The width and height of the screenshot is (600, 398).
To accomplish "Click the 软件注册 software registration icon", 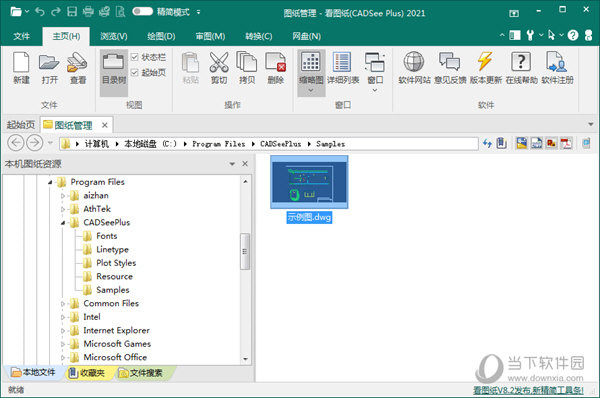I will pos(557,68).
